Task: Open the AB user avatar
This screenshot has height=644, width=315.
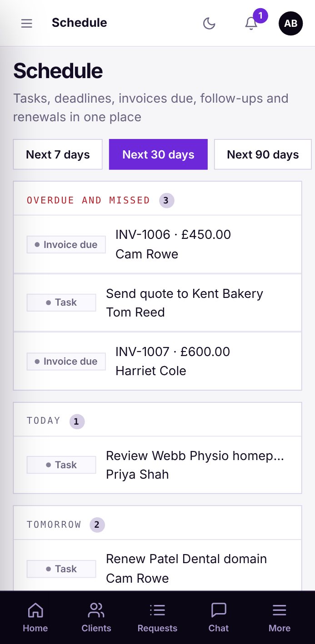Action: [x=291, y=23]
